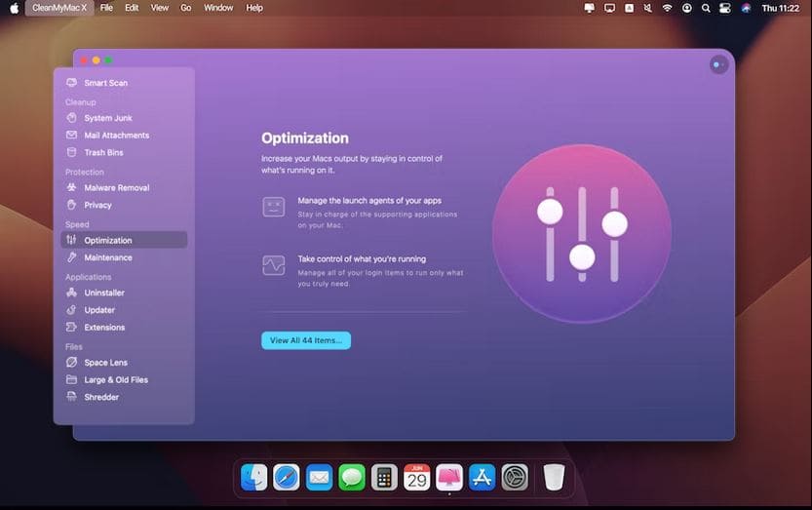Click the large Optimization sliders illustration

click(582, 234)
